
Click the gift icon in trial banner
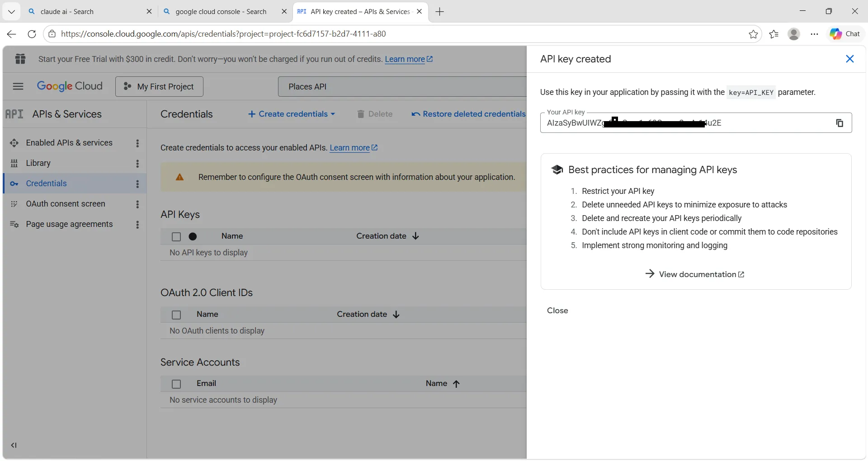point(20,59)
